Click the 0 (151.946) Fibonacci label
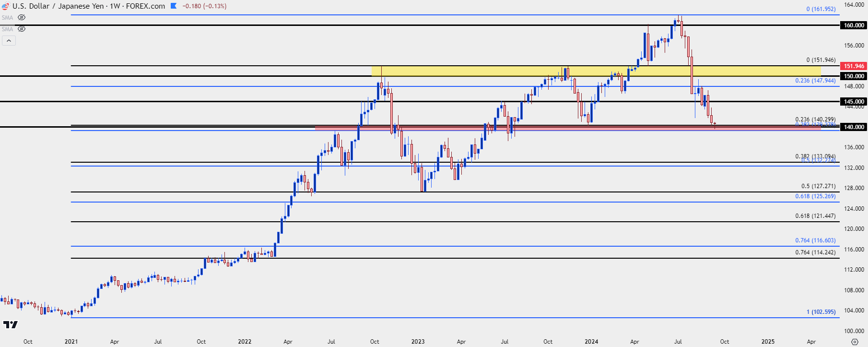The image size is (868, 347). coord(821,60)
